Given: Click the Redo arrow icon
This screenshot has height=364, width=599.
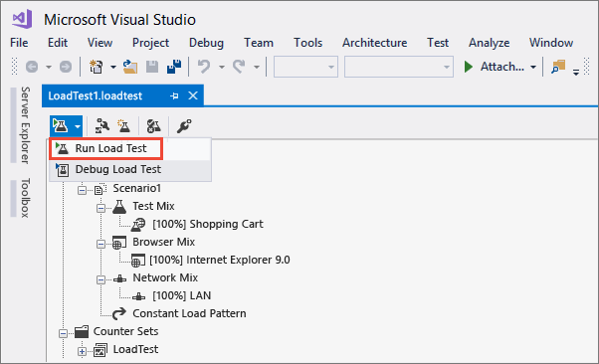Looking at the screenshot, I should click(x=239, y=67).
